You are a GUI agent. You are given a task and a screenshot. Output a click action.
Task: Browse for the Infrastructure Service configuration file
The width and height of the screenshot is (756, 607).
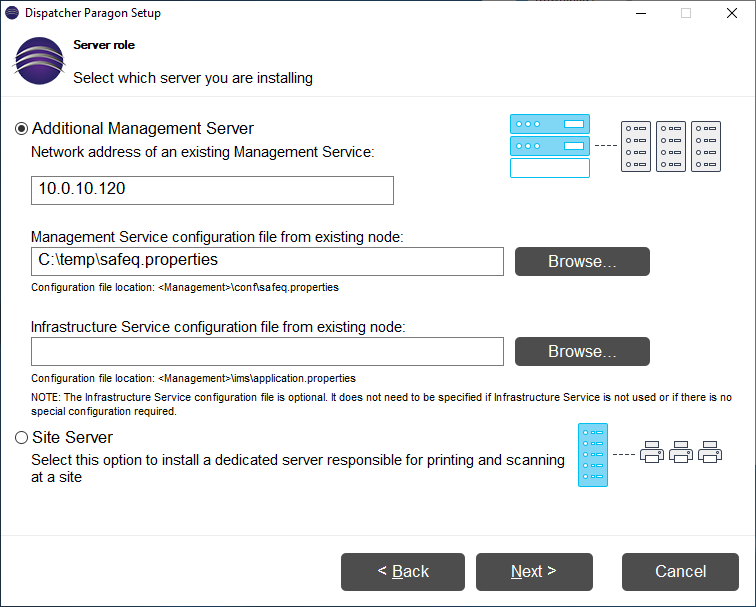[582, 351]
